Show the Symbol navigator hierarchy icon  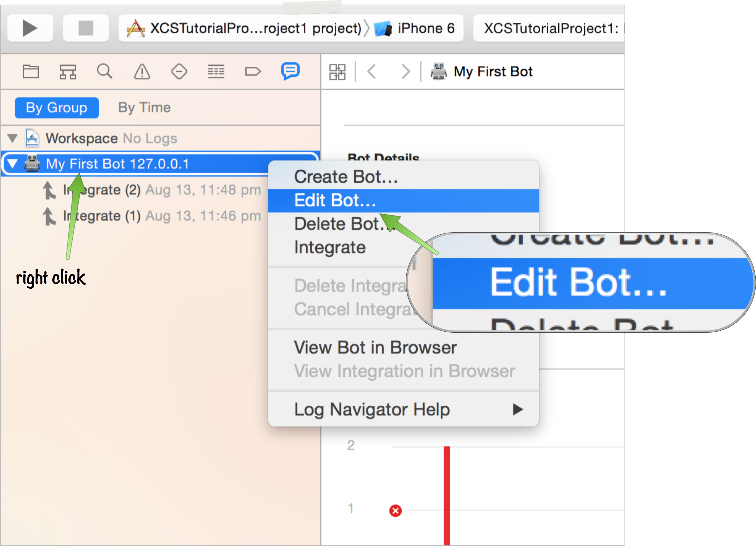(x=68, y=71)
